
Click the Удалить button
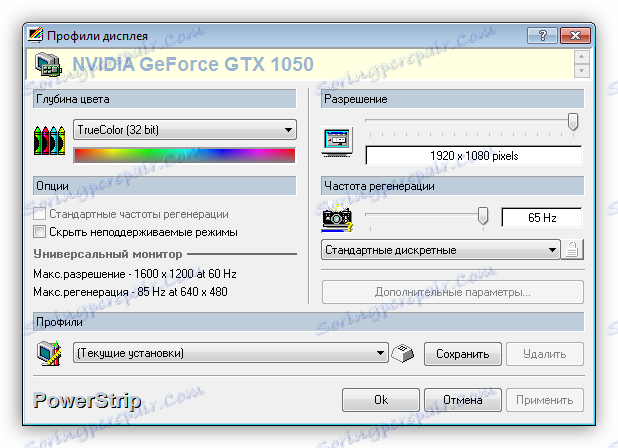[545, 354]
